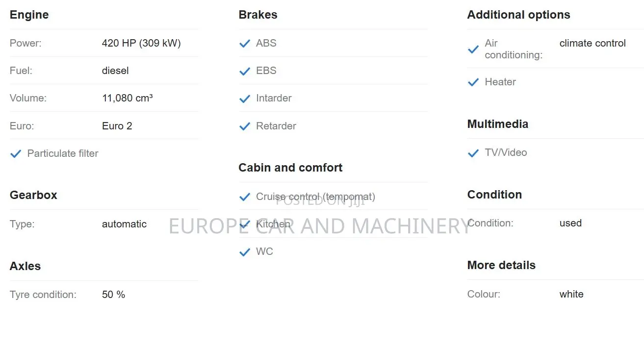The image size is (644, 348).
Task: Click the Particulate filter checkmark icon
Action: [x=16, y=154]
